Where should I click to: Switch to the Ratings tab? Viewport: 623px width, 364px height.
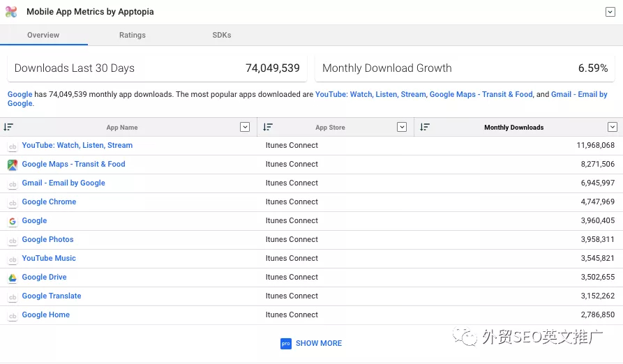coord(133,35)
